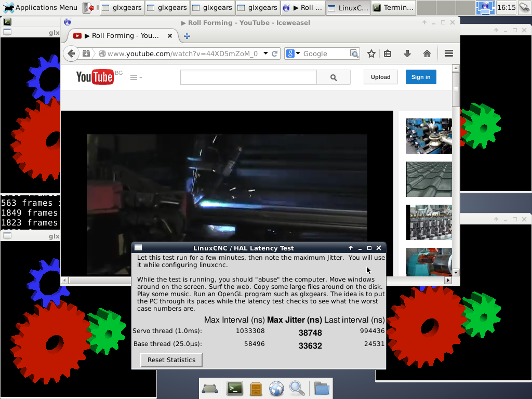The image size is (532, 399).
Task: Bookmark this page with the star icon
Action: 371,54
